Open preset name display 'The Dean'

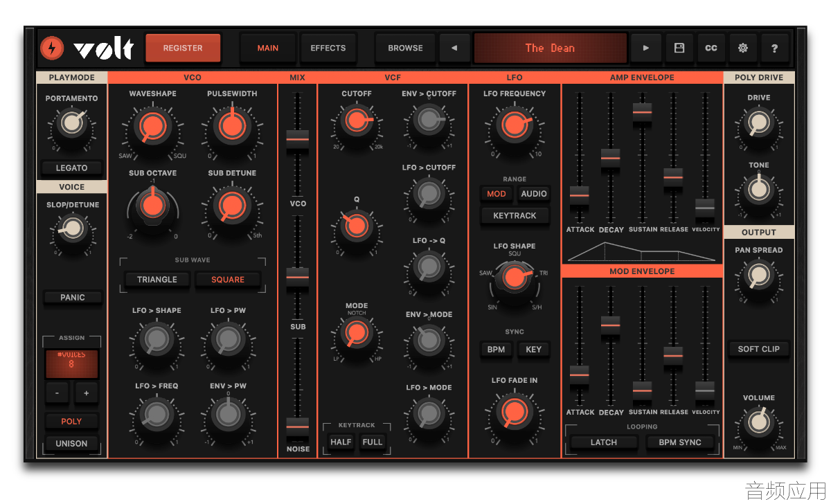click(550, 48)
